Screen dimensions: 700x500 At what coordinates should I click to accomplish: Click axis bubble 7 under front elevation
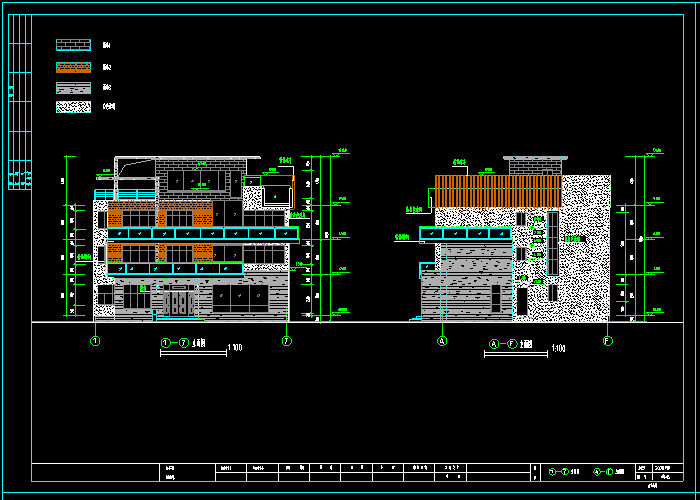click(x=287, y=341)
